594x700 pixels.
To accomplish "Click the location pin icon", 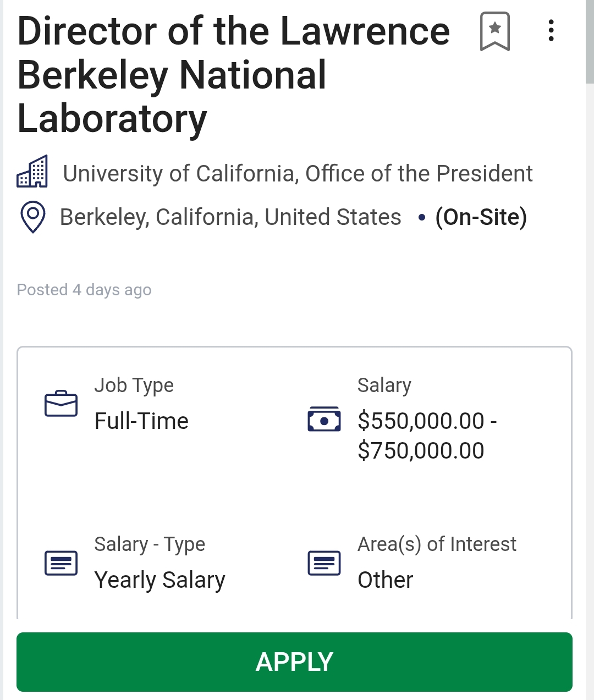I will (32, 217).
